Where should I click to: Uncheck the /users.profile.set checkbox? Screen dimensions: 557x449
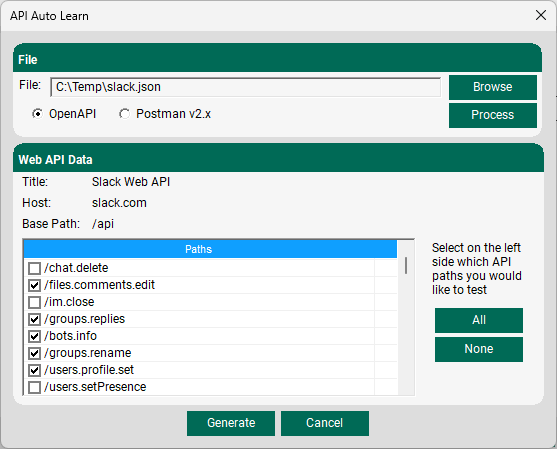(34, 370)
